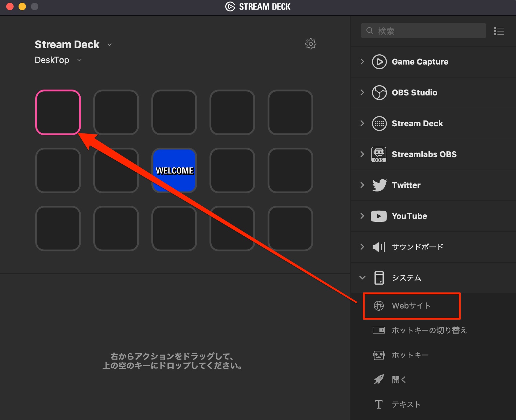Image resolution: width=516 pixels, height=420 pixels.
Task: Click into the 検索 search field
Action: [423, 31]
